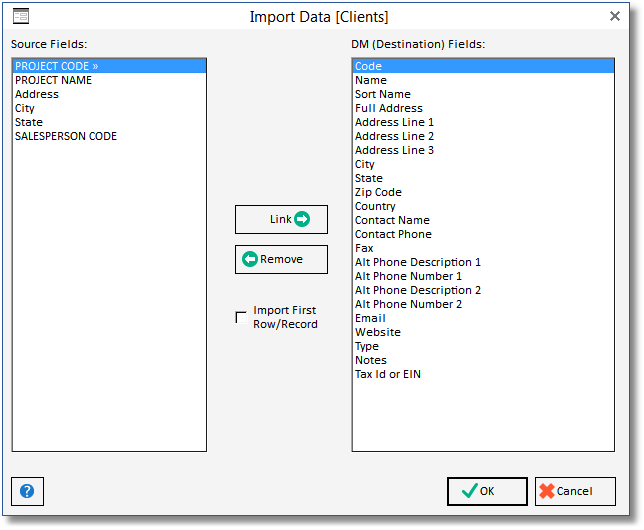Select Alt Phone Description 2 field

(483, 290)
